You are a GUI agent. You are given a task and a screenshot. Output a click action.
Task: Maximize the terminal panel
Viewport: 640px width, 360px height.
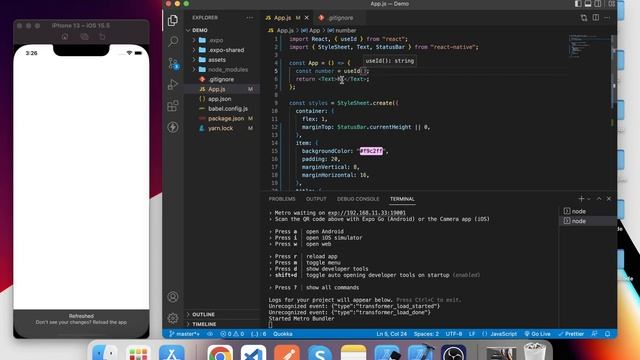click(x=599, y=199)
